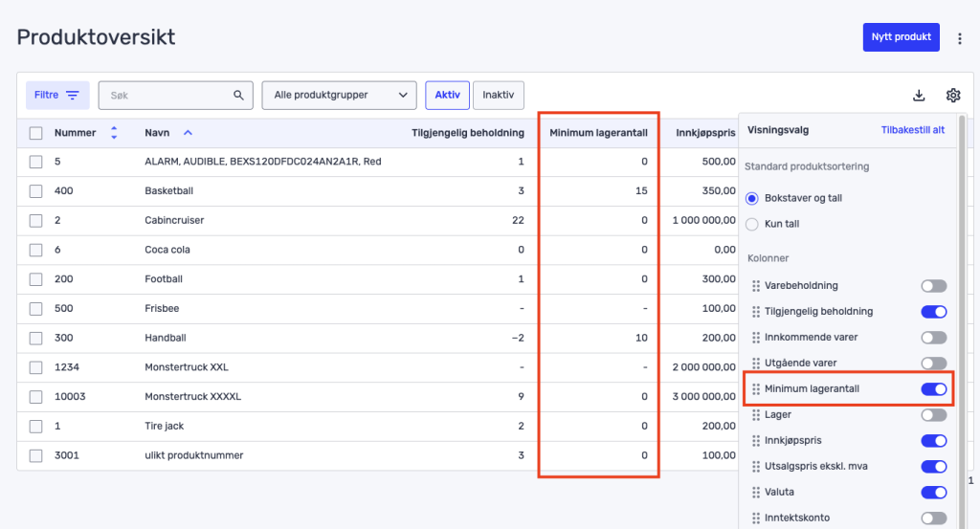Screen dimensions: 980x529
Task: Tick the select-all checkbox in header
Action: (x=36, y=133)
